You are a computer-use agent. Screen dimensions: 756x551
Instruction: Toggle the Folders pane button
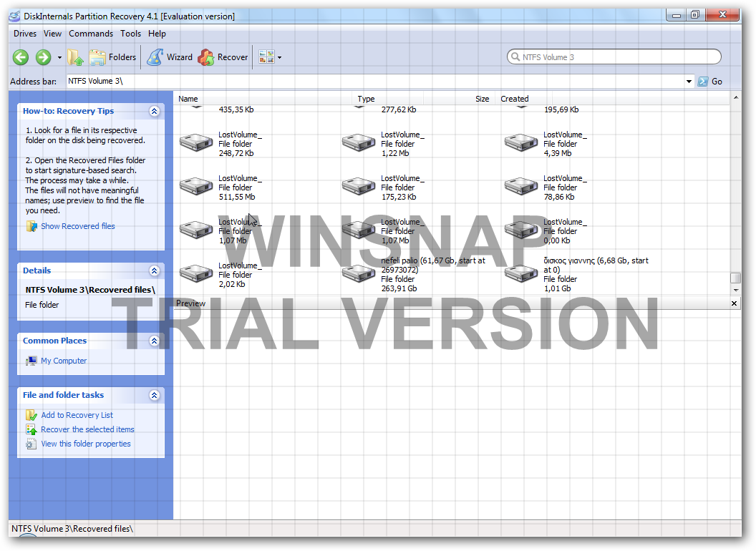tap(113, 57)
